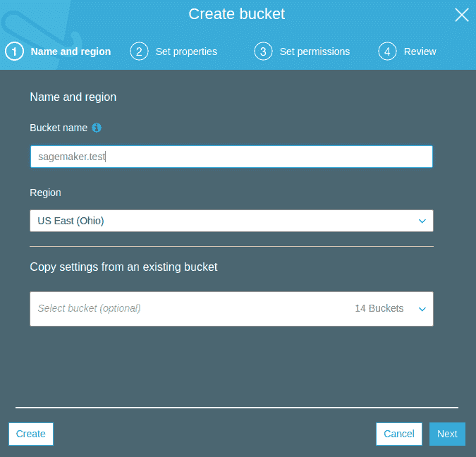Click the 14 Buckets count text

379,308
